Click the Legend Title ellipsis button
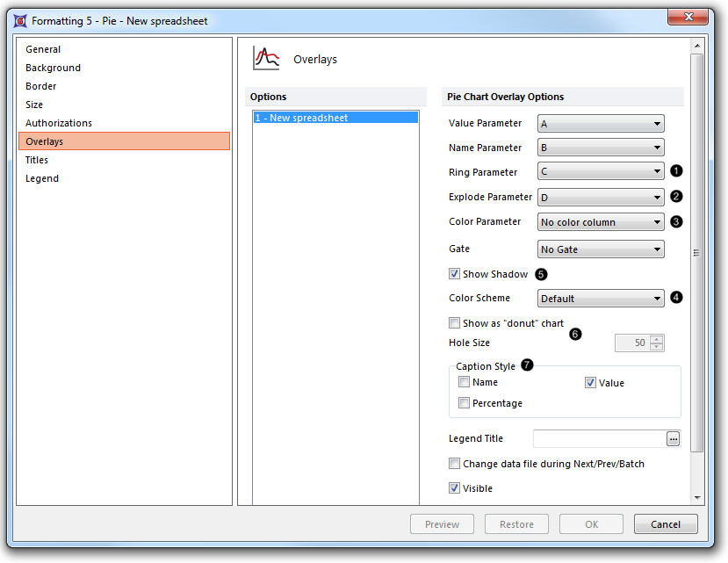Image resolution: width=728 pixels, height=563 pixels. click(x=673, y=438)
